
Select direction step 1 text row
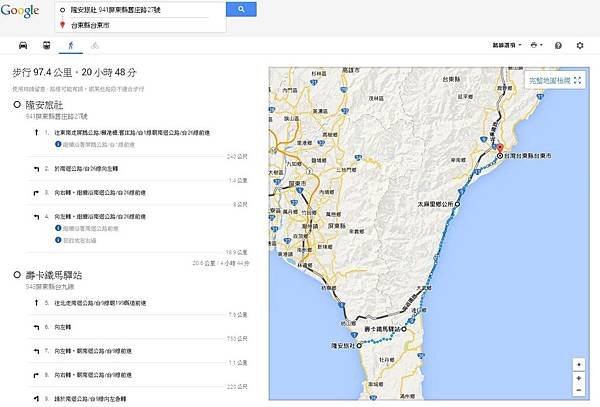[132, 133]
